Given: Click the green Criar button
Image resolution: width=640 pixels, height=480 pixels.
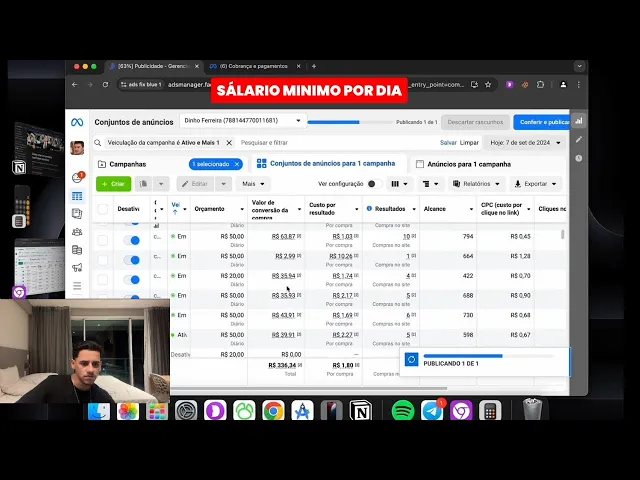Looking at the screenshot, I should (113, 184).
